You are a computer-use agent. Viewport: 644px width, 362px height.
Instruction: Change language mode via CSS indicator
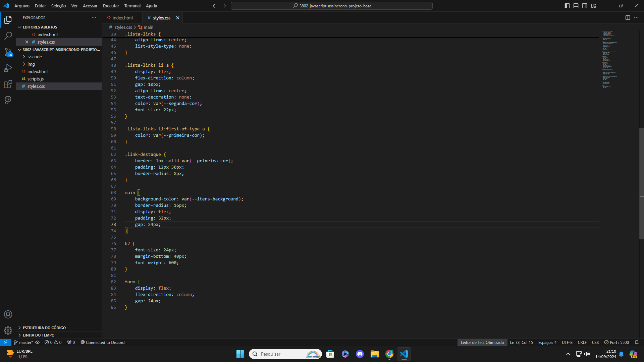(595, 342)
